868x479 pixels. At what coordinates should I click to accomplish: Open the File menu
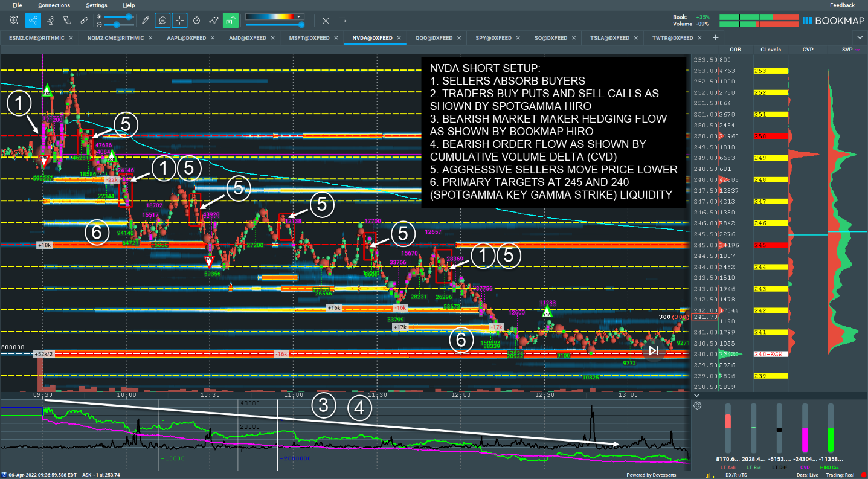[17, 5]
